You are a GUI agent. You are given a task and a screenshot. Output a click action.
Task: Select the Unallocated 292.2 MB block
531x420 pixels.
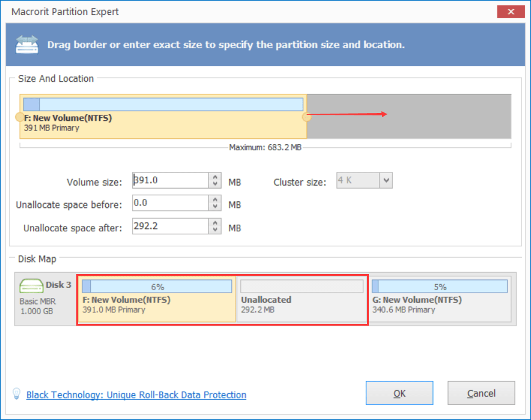[x=302, y=299]
